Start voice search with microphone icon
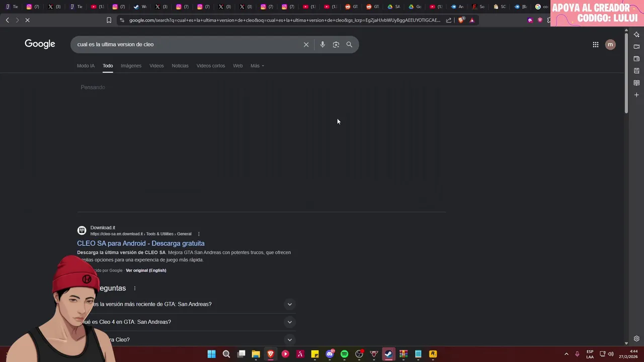644x362 pixels. [x=323, y=44]
